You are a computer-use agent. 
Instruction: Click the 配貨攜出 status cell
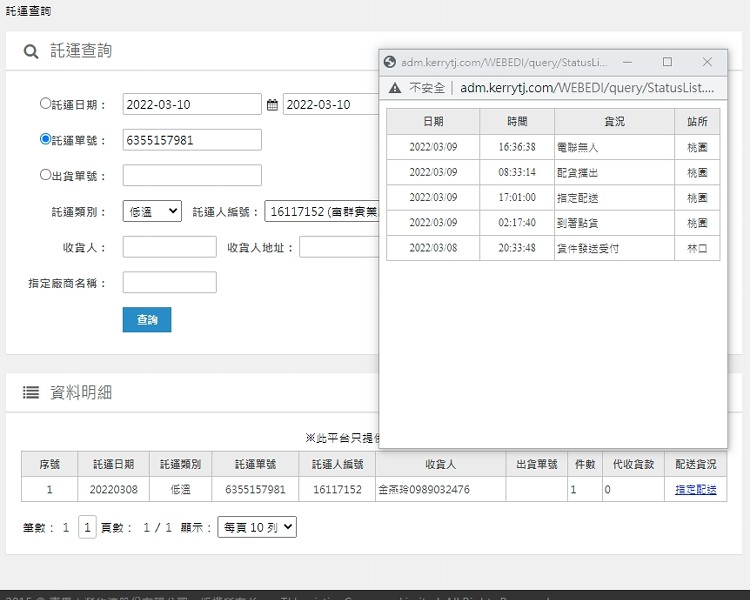pos(615,172)
